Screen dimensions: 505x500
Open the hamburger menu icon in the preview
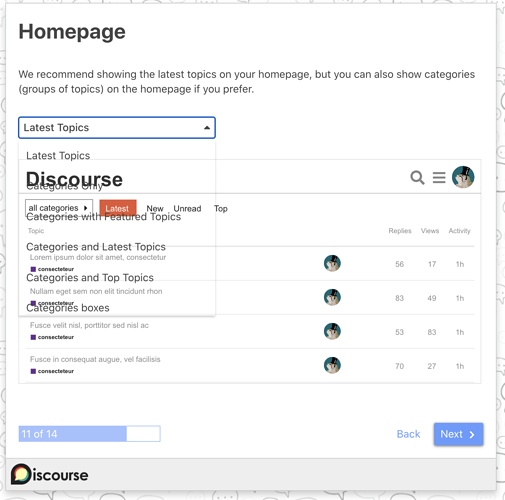point(439,177)
